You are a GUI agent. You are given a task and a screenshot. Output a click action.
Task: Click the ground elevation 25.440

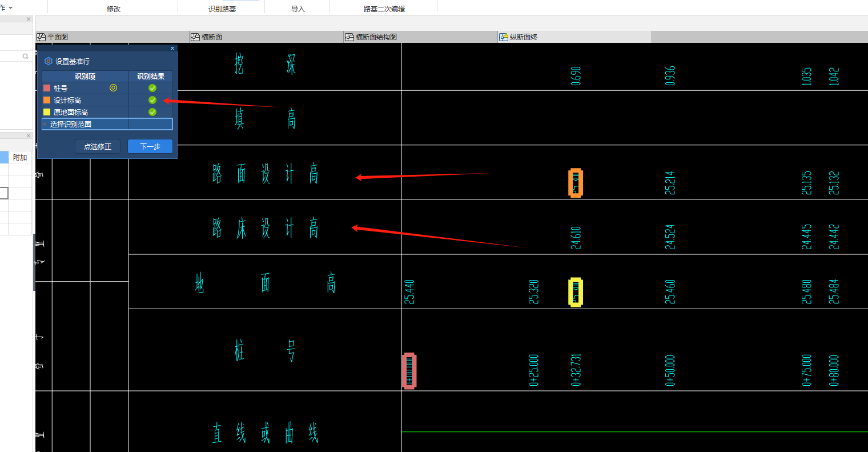(x=409, y=291)
